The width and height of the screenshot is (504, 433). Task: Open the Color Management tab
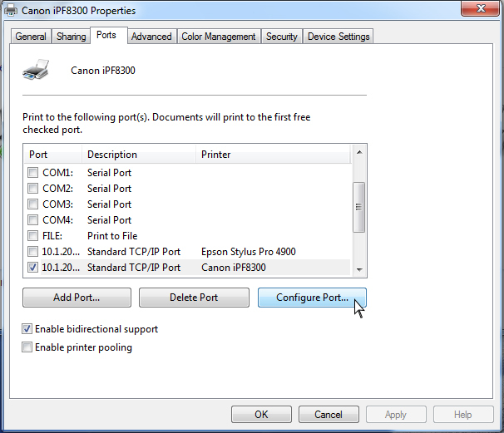218,37
